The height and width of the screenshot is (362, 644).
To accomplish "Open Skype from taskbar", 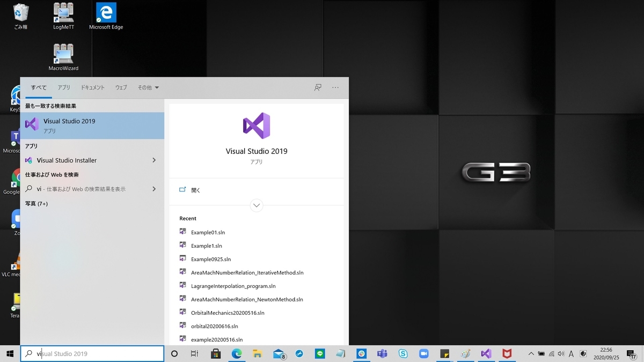I will [403, 353].
